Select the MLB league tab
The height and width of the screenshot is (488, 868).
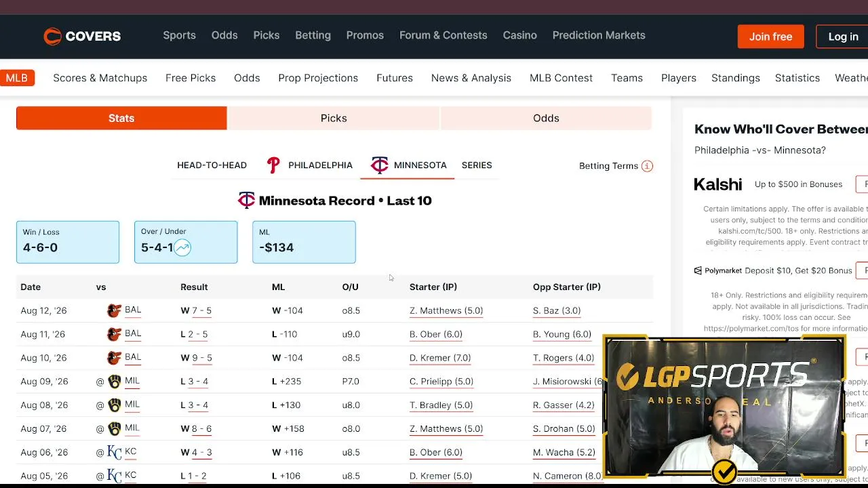17,78
